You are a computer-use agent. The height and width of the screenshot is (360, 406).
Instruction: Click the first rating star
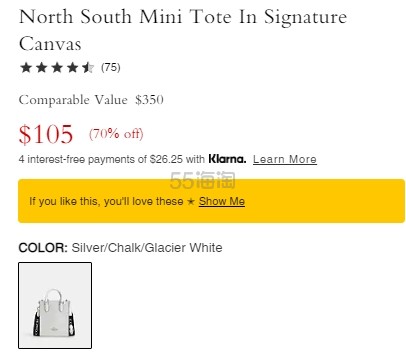tap(26, 68)
